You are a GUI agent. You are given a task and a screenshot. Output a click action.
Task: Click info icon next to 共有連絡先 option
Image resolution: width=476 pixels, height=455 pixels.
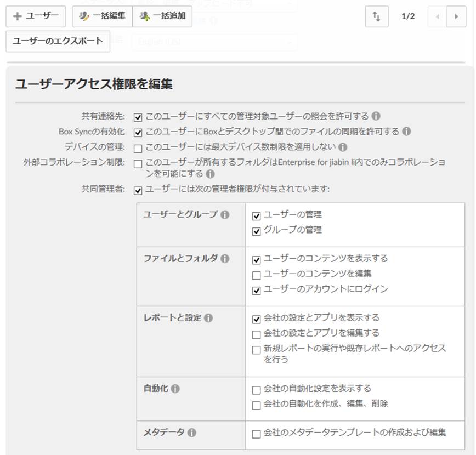coord(376,116)
